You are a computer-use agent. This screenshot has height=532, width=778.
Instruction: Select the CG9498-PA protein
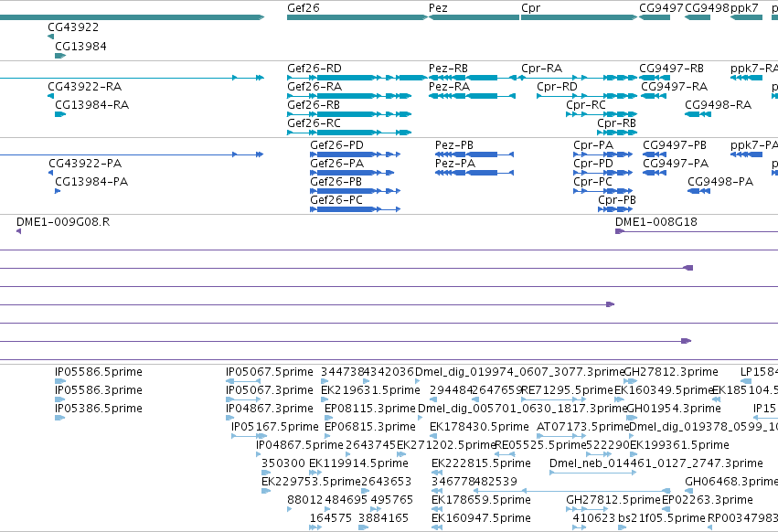698,191
